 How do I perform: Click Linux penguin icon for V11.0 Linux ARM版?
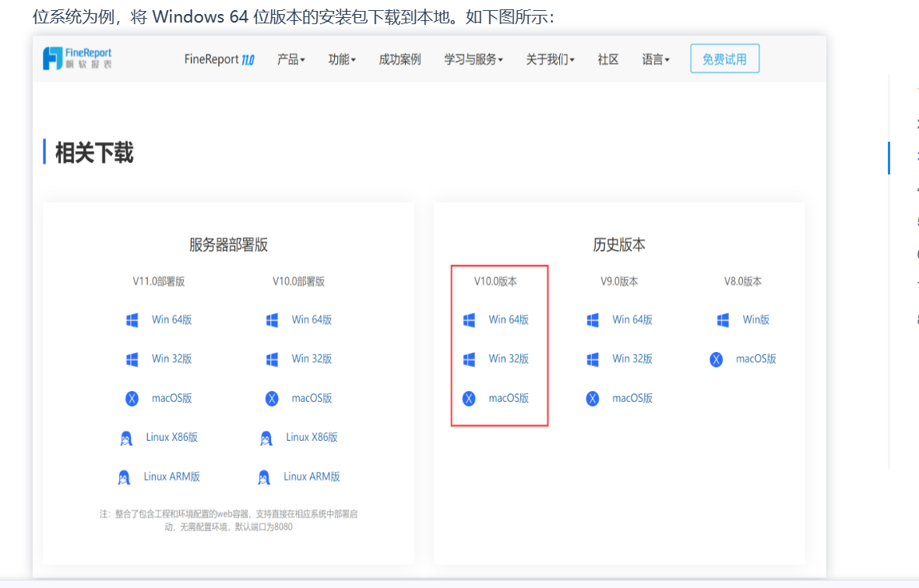[x=124, y=477]
